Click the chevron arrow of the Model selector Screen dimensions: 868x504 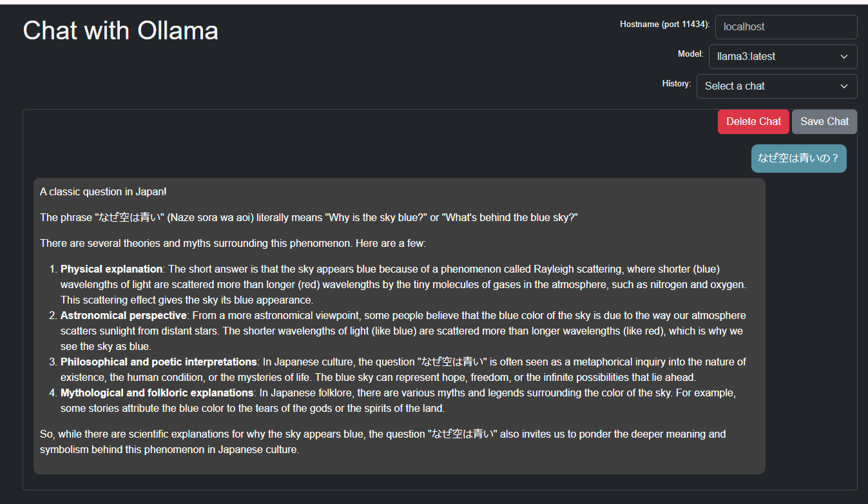[844, 57]
